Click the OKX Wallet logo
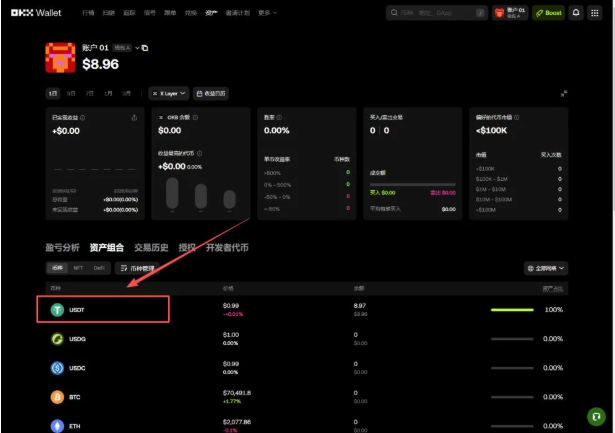The width and height of the screenshot is (615, 433). click(36, 13)
